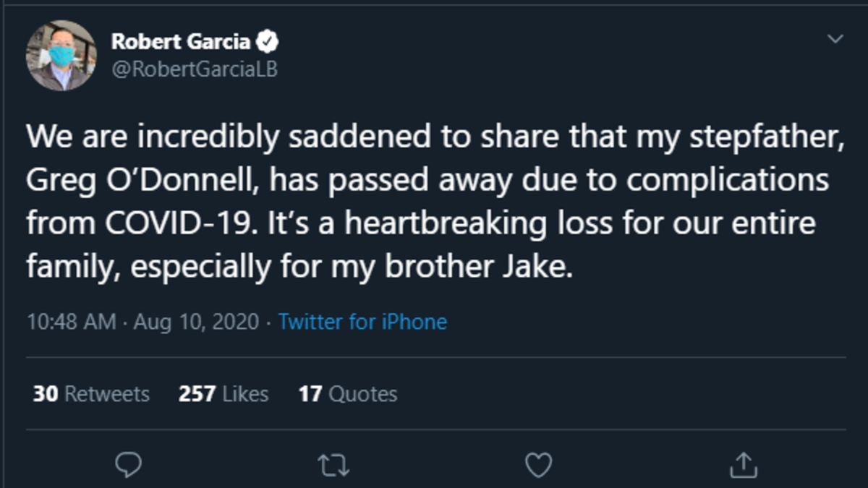This screenshot has width=868, height=488.
Task: Retweet this tweet using the arrows icon
Action: [334, 463]
